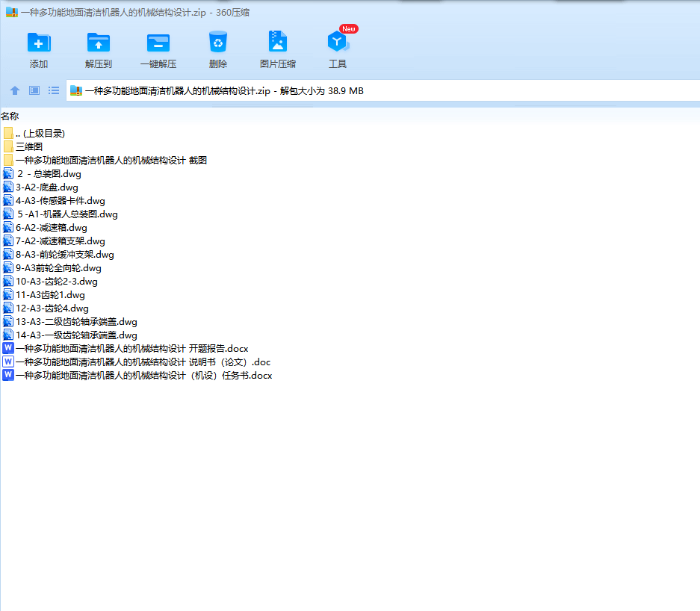The width and height of the screenshot is (700, 611).
Task: Click the dwg file icon of 3-A2-底盘.dwg
Action: pos(8,187)
